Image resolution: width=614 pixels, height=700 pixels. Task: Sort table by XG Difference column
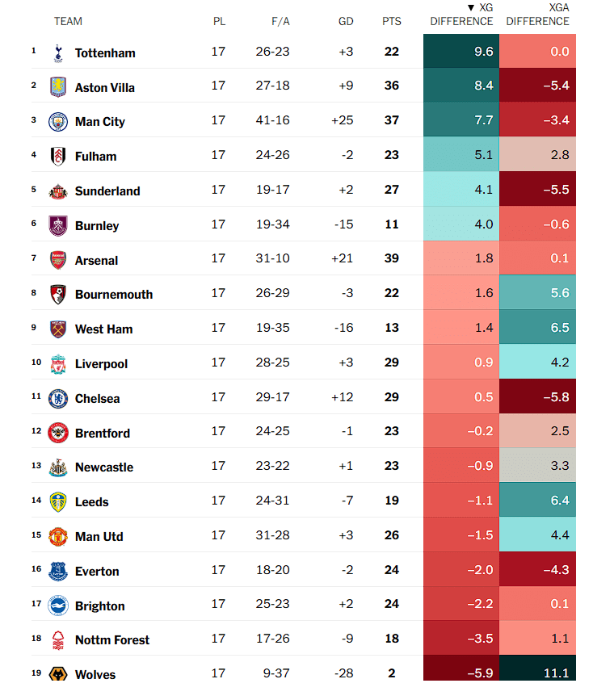pyautogui.click(x=461, y=15)
